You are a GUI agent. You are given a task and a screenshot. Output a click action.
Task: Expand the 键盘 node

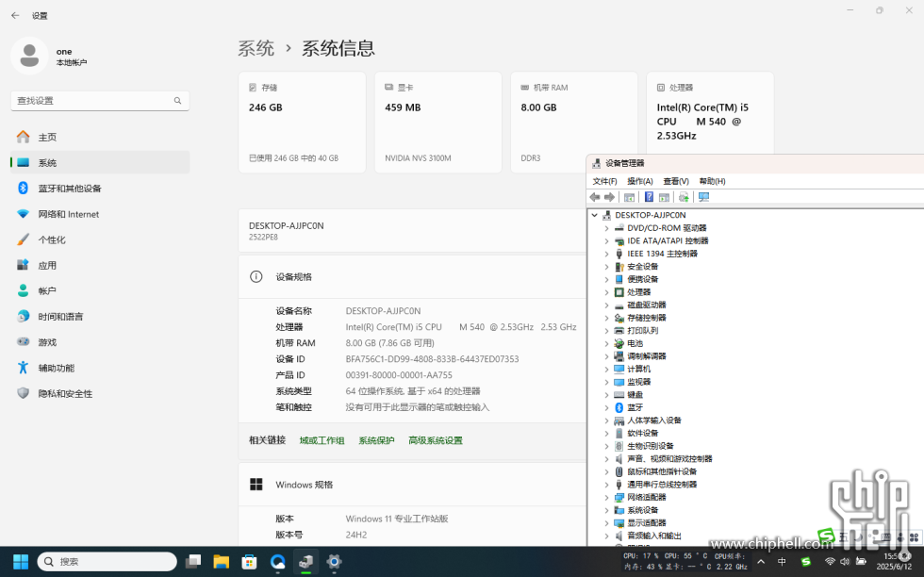click(606, 395)
